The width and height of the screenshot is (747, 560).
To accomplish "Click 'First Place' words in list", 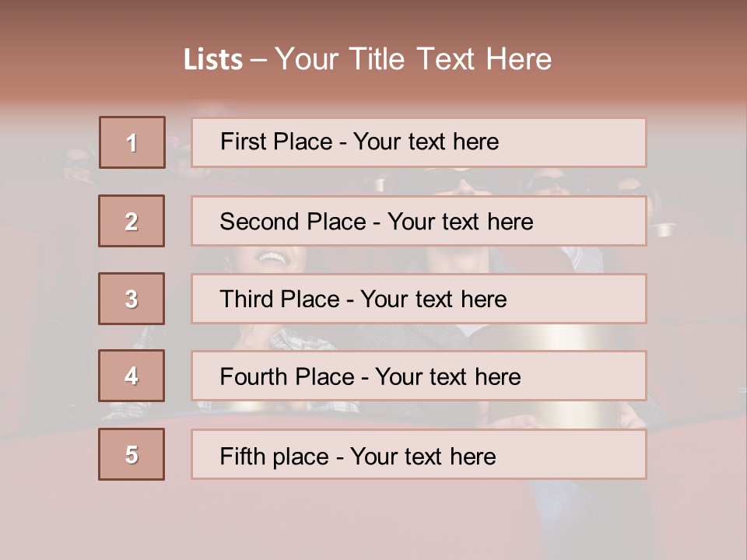I will point(275,142).
